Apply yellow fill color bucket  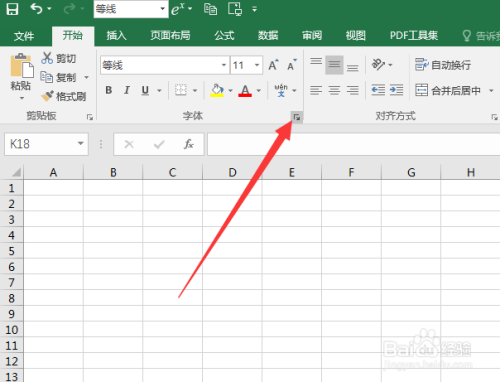point(217,90)
